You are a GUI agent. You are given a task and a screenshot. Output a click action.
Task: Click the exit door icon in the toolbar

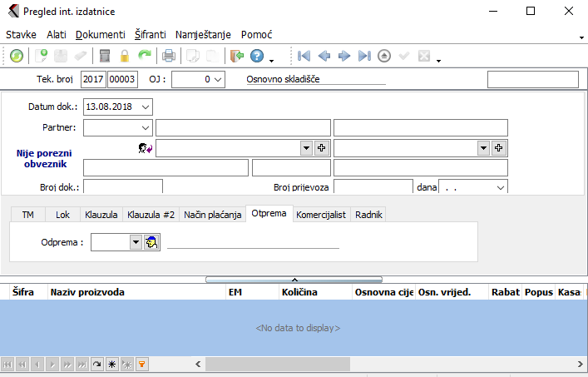[x=237, y=57]
